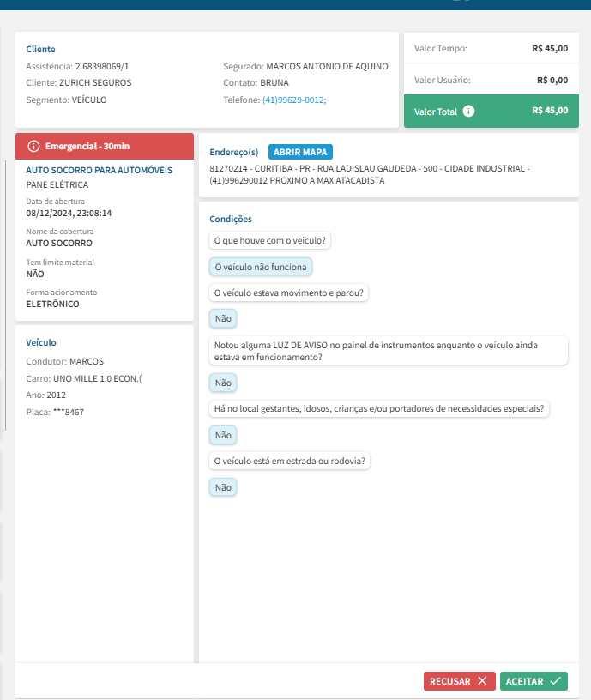The image size is (591, 700).
Task: Click the red Emergencial - 30min banner
Action: click(105, 147)
